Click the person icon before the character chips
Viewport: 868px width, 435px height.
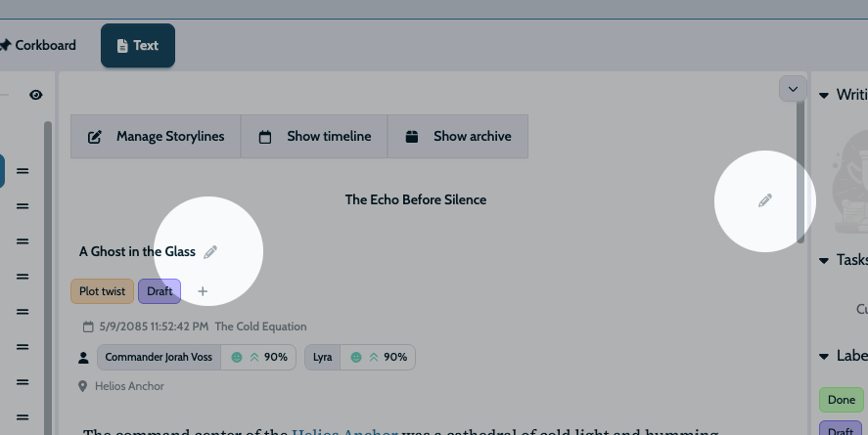[83, 358]
